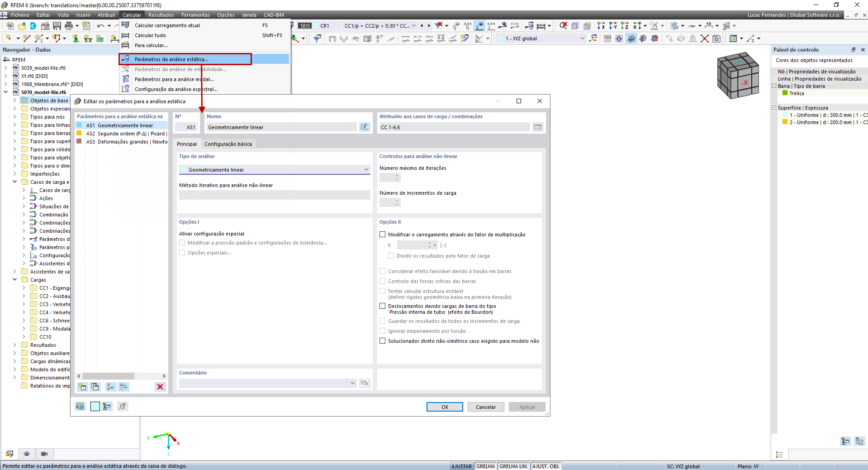The image size is (868, 470).
Task: Click the green Treliça legend color swatch
Action: coord(785,93)
